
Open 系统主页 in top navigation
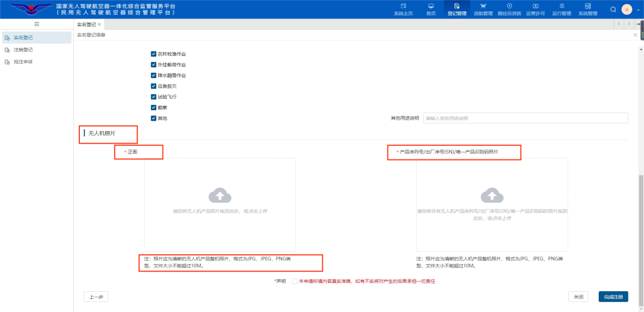(x=403, y=9)
